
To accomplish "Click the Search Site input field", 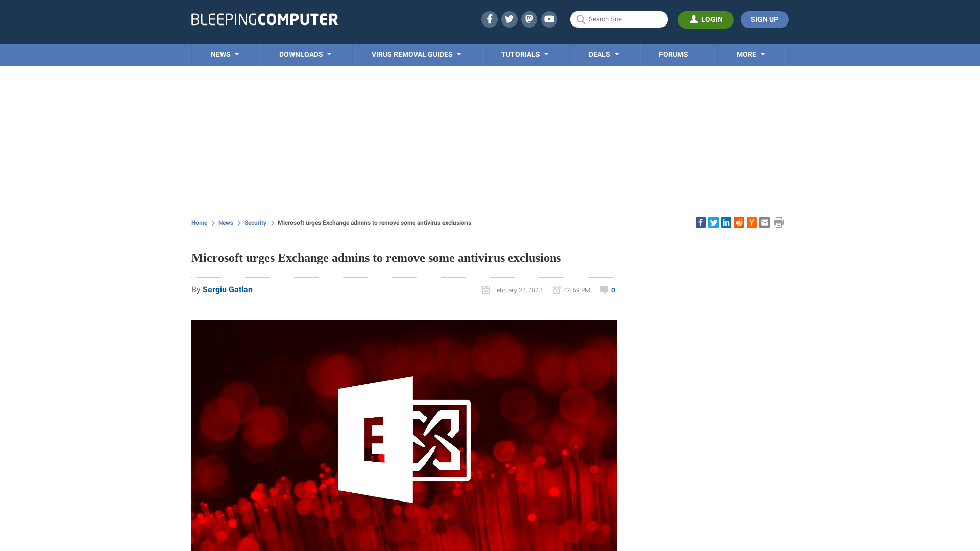I will (619, 19).
